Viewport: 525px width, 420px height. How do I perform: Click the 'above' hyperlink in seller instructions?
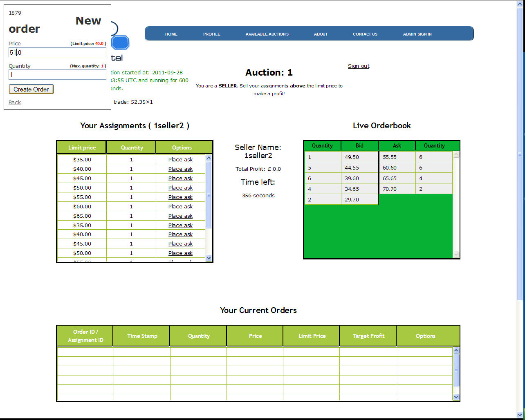click(298, 86)
